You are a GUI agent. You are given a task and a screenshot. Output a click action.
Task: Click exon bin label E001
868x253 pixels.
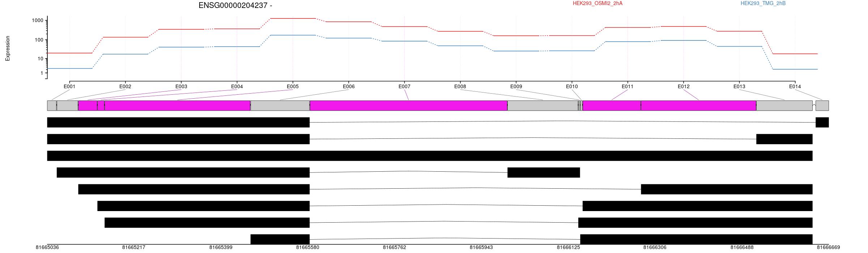coord(69,86)
